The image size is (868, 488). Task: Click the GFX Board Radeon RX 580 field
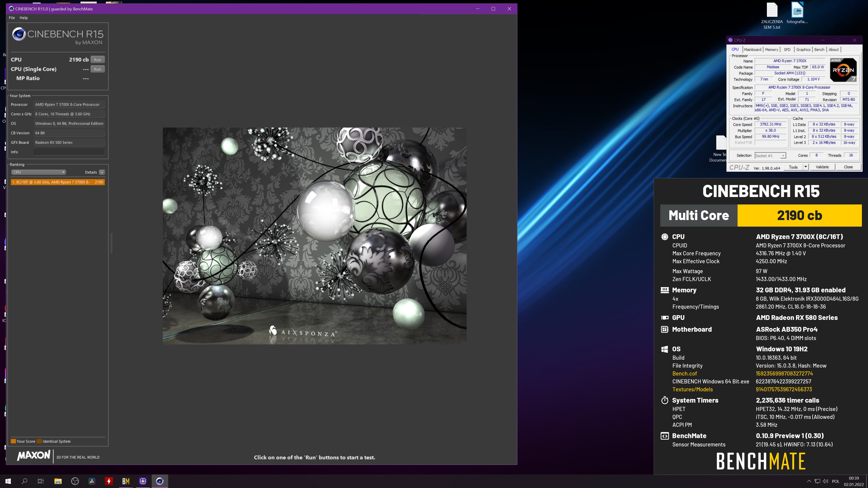point(69,143)
